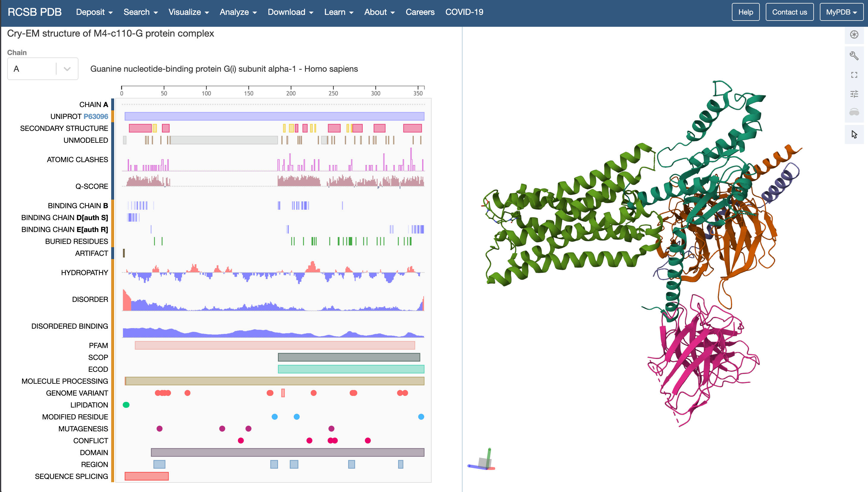Open the wrench controls panel icon
868x492 pixels.
tap(854, 55)
